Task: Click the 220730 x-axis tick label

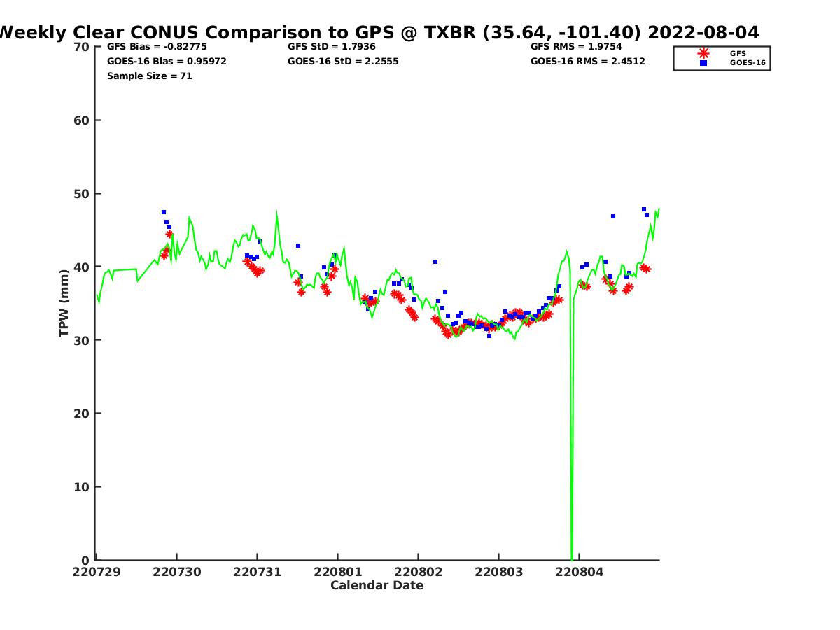Action: click(x=178, y=572)
